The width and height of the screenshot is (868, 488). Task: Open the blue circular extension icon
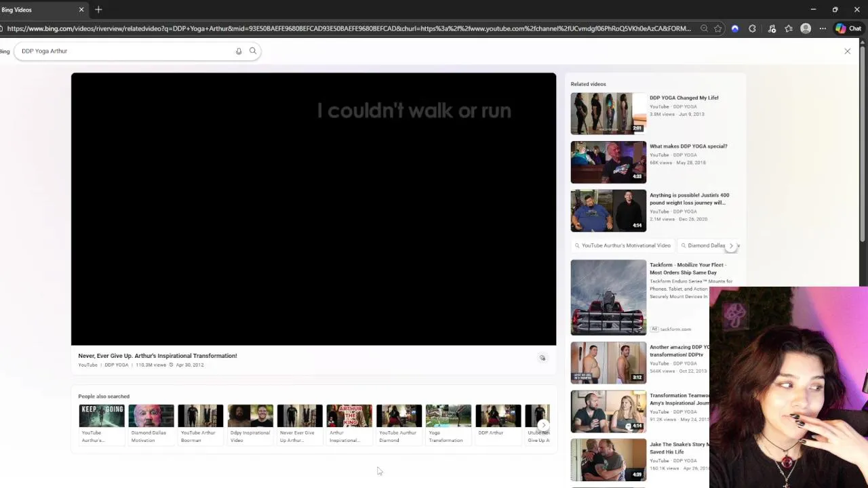coord(735,28)
